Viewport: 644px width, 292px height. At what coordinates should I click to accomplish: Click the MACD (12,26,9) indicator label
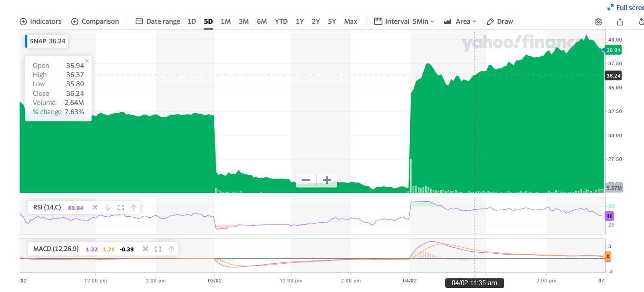pyautogui.click(x=56, y=249)
